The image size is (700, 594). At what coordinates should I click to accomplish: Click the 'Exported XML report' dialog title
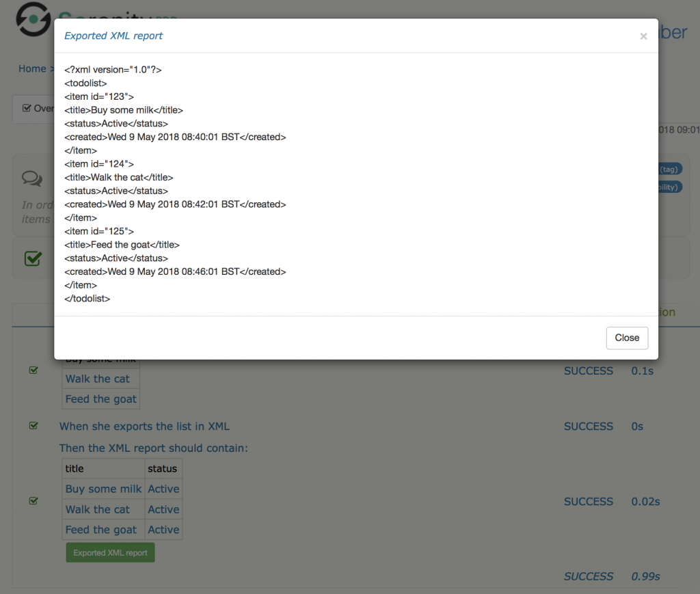[113, 36]
